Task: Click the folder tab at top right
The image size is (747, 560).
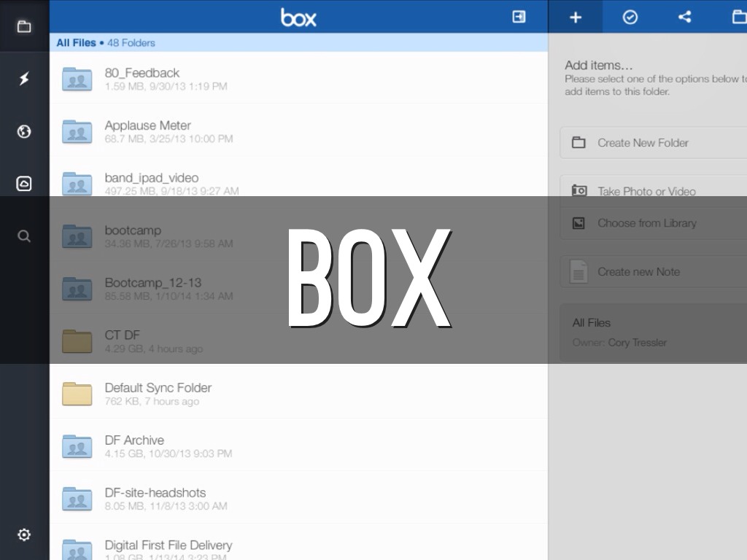Action: pyautogui.click(x=738, y=17)
